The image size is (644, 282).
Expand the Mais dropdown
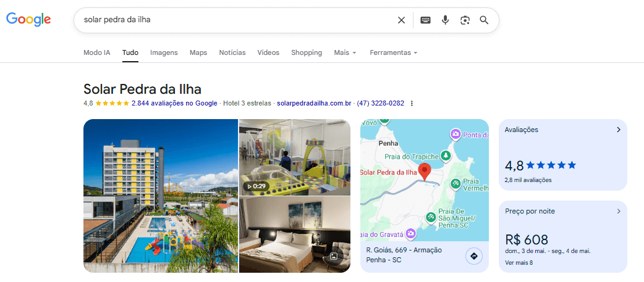coord(345,52)
